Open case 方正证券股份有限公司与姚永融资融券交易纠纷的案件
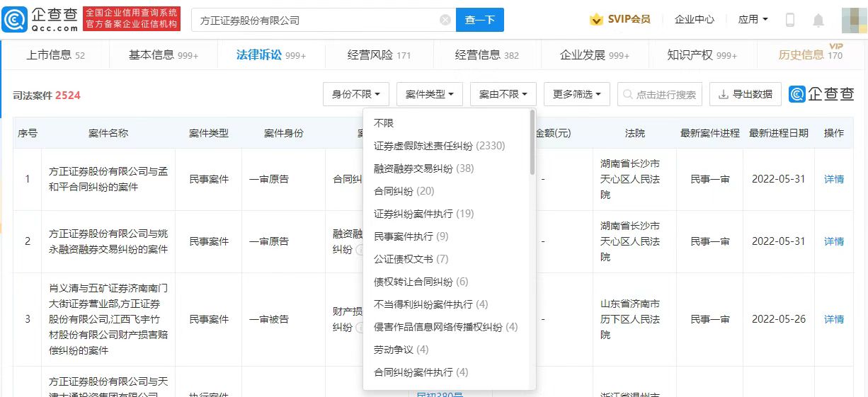Image resolution: width=868 pixels, height=397 pixels. (108, 241)
